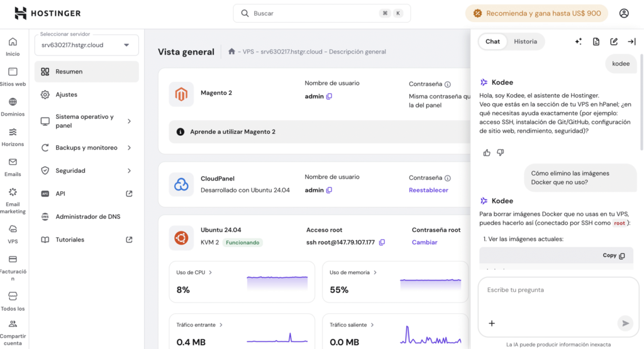Go to the breadcrumb home icon
Viewport: 644px width, 349px height.
pos(231,52)
